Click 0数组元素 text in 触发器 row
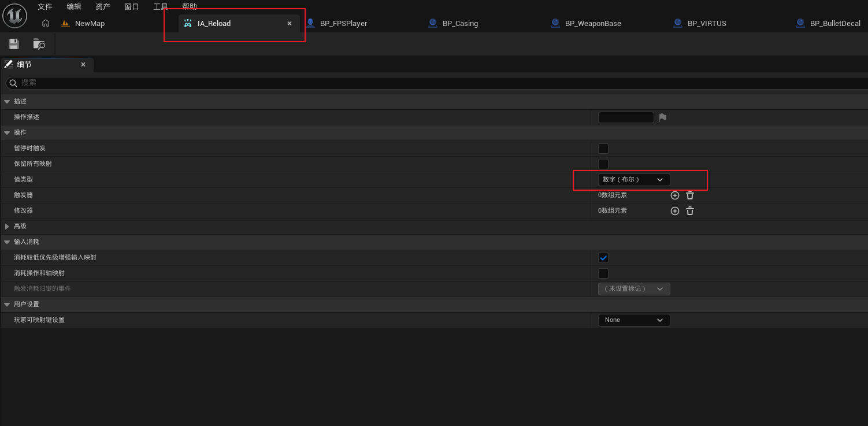The height and width of the screenshot is (426, 868). (613, 195)
